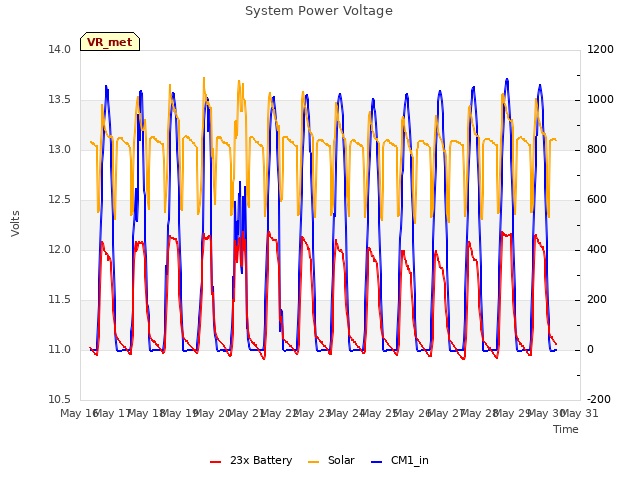Click the VR_met annotation label
Viewport: 640px width, 480px height.
(110, 42)
